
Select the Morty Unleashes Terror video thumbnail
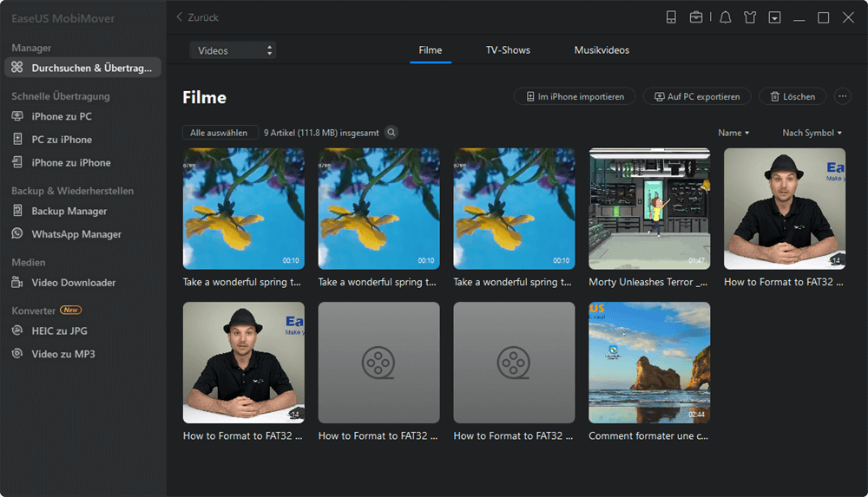click(x=649, y=209)
